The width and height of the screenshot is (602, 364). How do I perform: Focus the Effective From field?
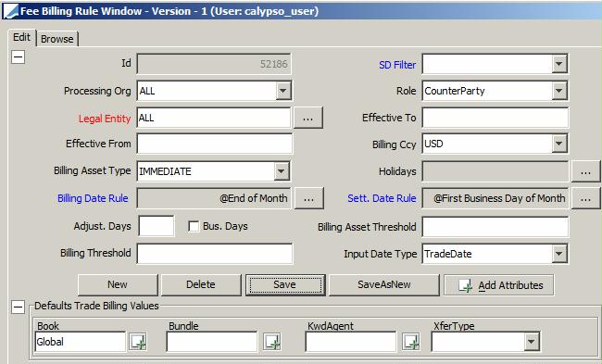pyautogui.click(x=215, y=144)
